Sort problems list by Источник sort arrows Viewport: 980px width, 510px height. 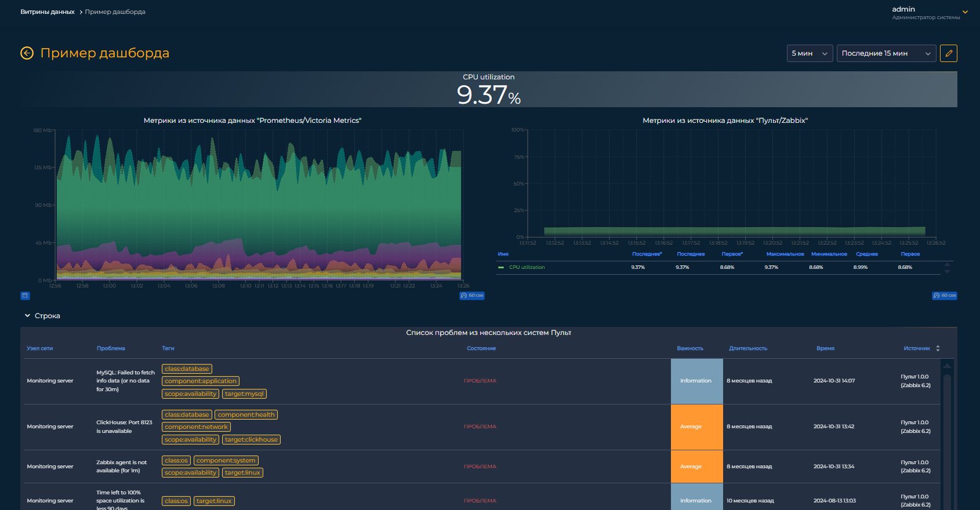(x=938, y=348)
